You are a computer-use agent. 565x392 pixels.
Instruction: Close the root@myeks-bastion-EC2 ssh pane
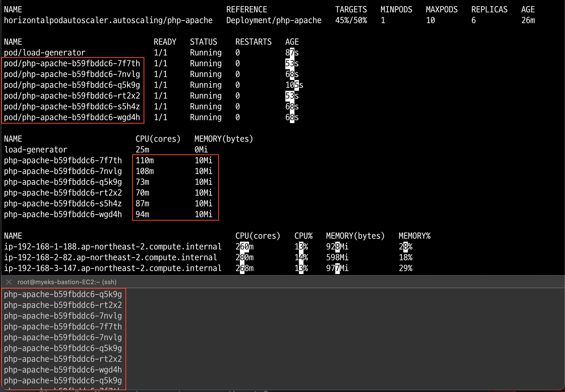[x=9, y=282]
